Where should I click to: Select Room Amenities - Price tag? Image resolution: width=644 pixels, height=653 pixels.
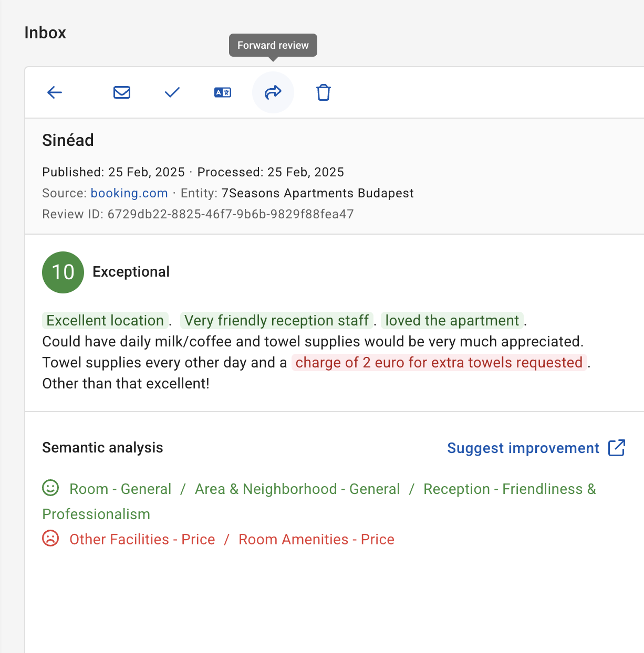tap(316, 540)
